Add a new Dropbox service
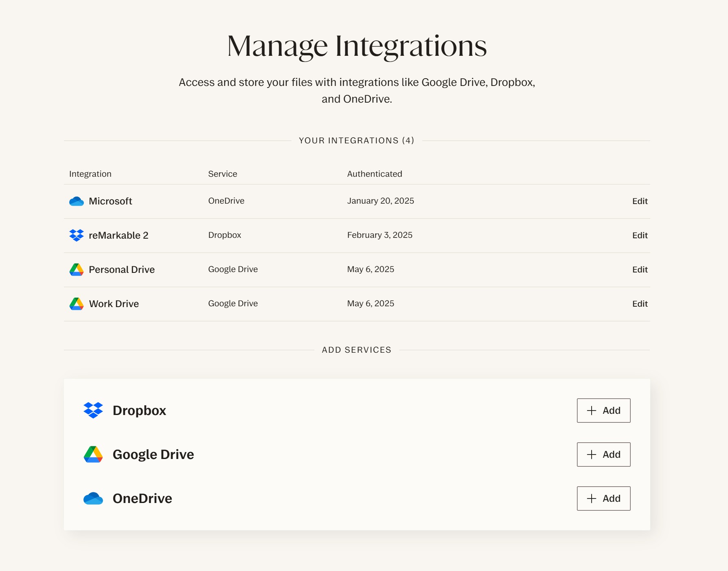 (x=603, y=411)
